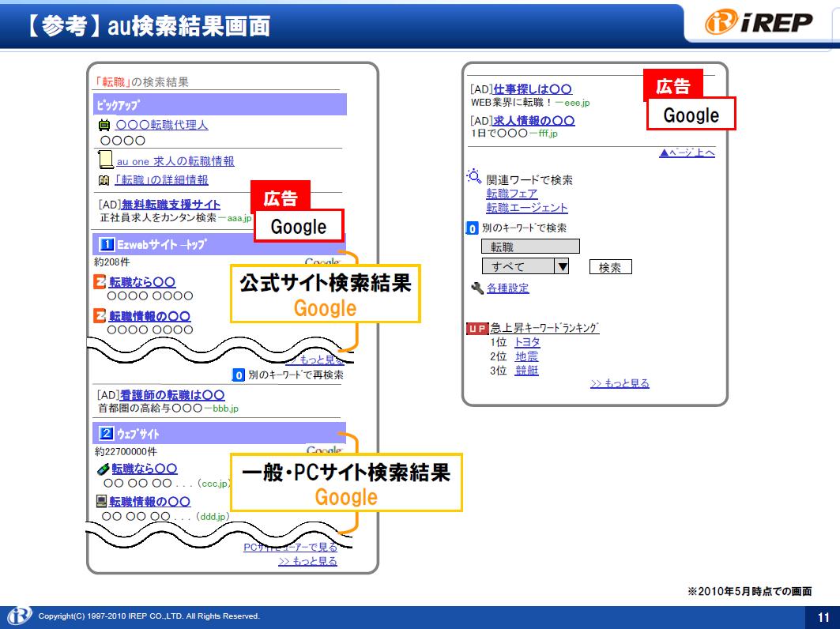Screen dimensions: 840x629
Task: Click the Ezwebサイト トップ section header text
Action: (x=162, y=245)
